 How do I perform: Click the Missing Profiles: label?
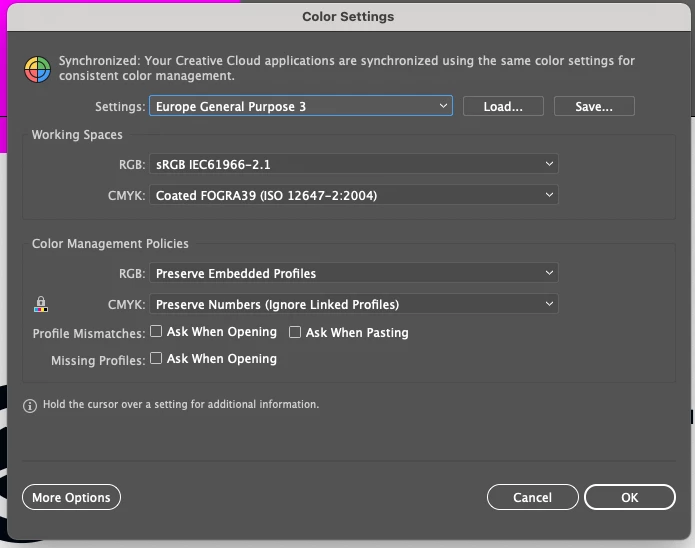pyautogui.click(x=98, y=360)
